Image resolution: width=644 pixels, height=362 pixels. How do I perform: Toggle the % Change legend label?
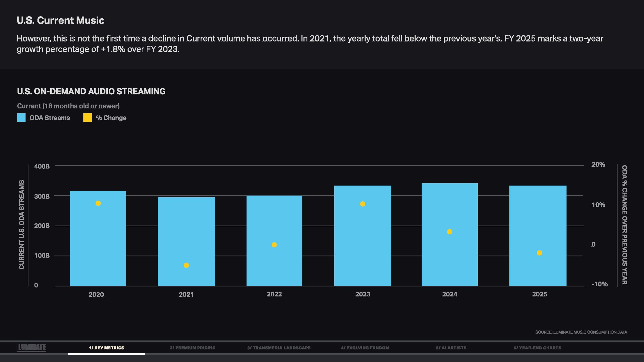111,118
